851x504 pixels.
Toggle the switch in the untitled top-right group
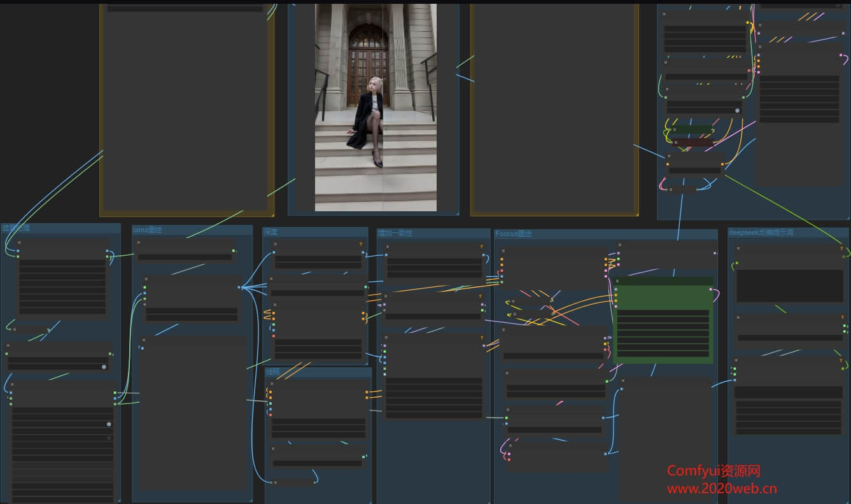(x=738, y=110)
